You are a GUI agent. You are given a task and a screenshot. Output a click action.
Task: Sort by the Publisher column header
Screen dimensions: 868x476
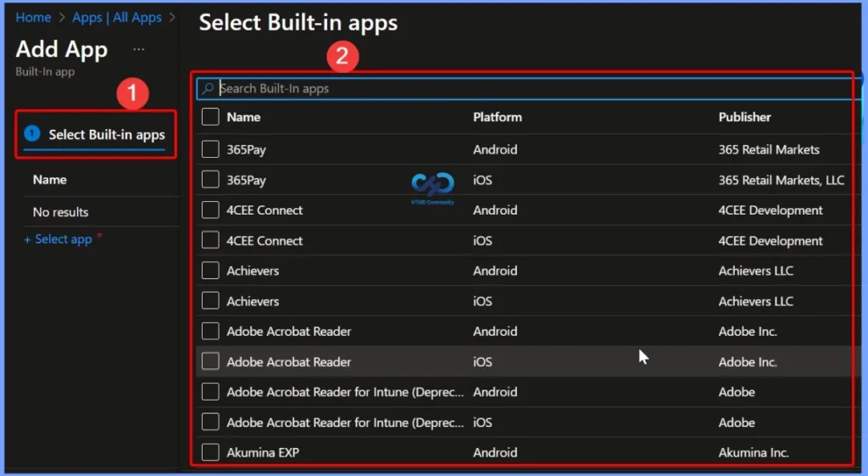click(744, 117)
